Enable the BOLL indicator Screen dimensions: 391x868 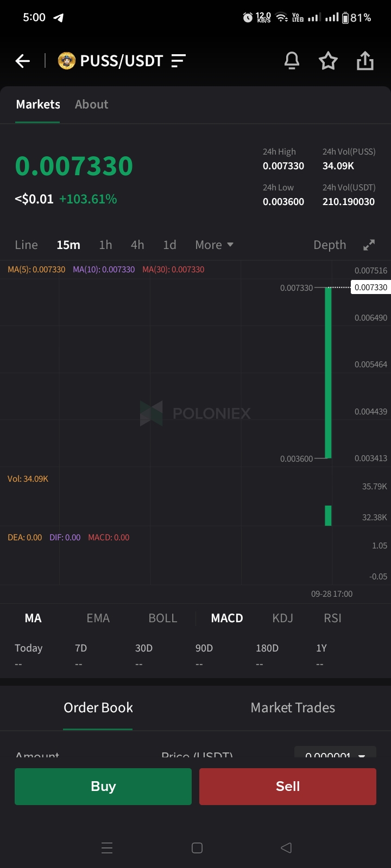coord(163,618)
